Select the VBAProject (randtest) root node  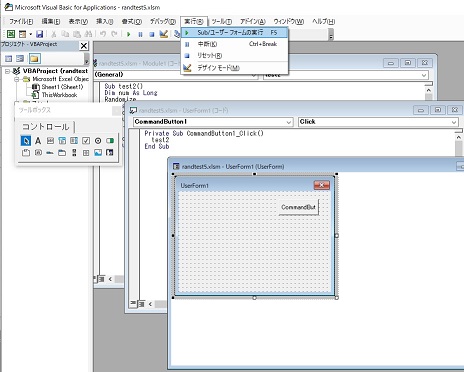(55, 71)
